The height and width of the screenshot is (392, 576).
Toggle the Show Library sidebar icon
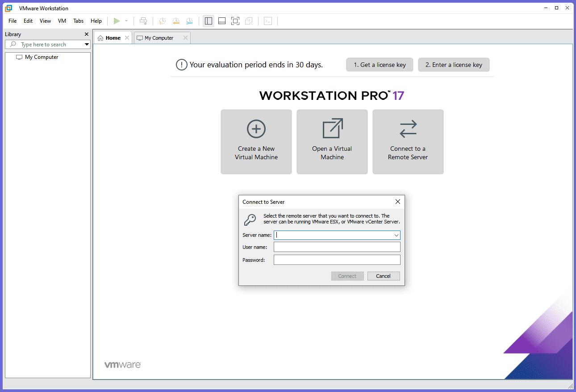209,21
